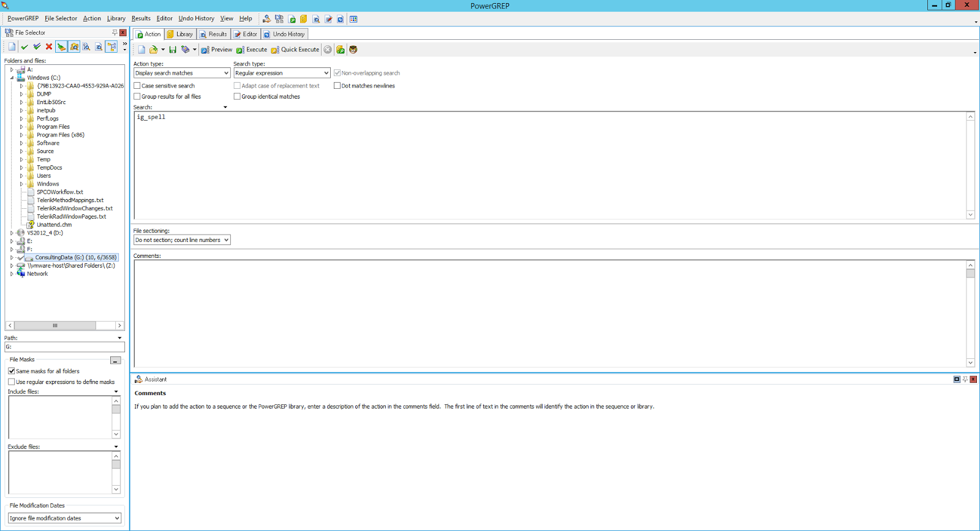This screenshot has height=531, width=980.
Task: Click the Preview button
Action: [x=216, y=50]
